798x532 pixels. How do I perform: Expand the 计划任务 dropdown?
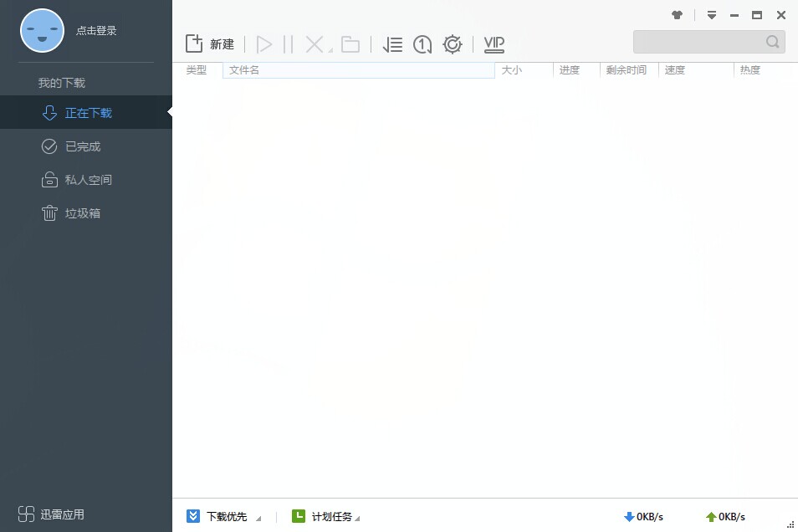(328, 516)
